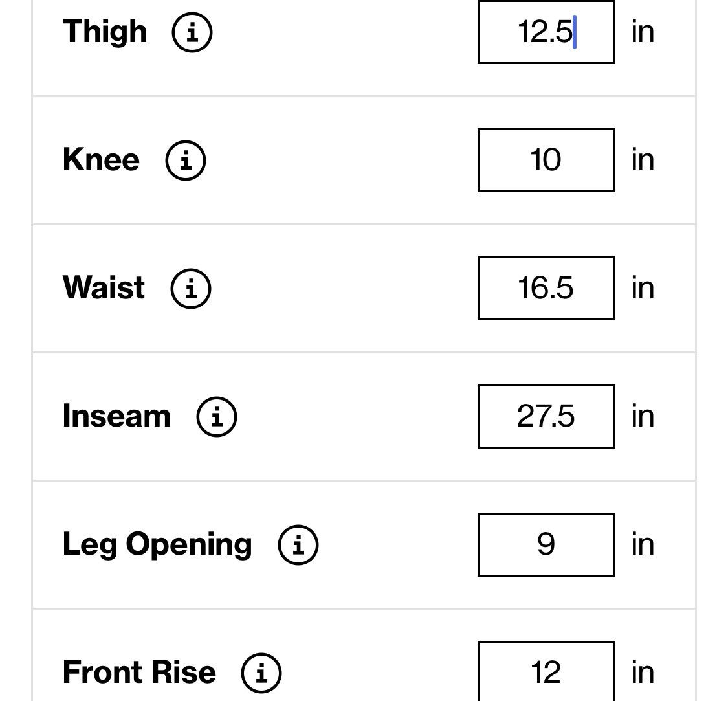Click the Waist info icon

point(191,289)
